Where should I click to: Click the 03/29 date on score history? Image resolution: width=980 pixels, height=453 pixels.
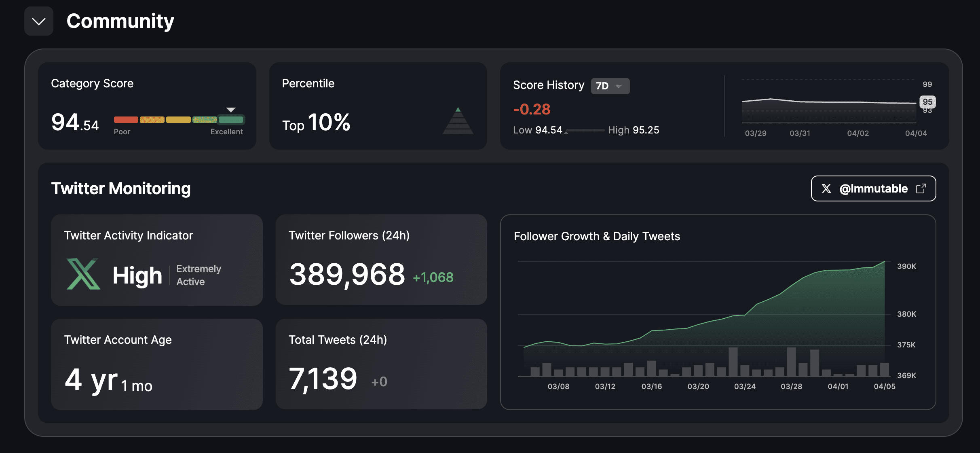755,133
